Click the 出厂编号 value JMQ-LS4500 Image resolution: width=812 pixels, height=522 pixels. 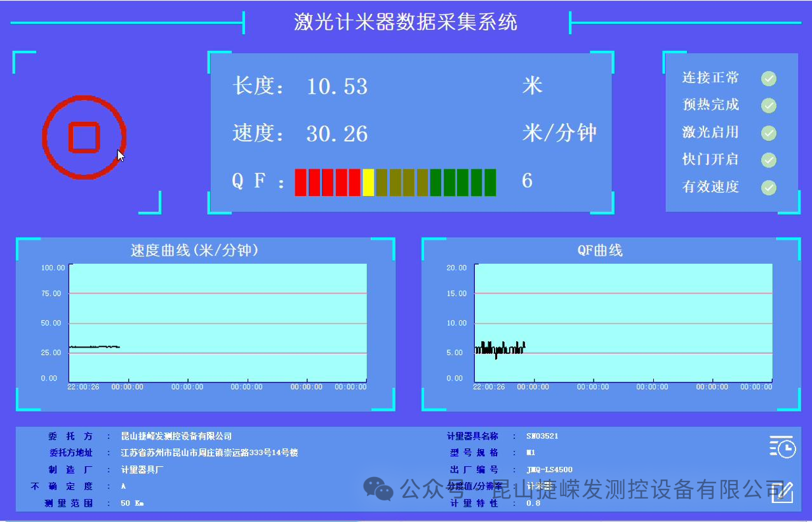[x=549, y=470]
